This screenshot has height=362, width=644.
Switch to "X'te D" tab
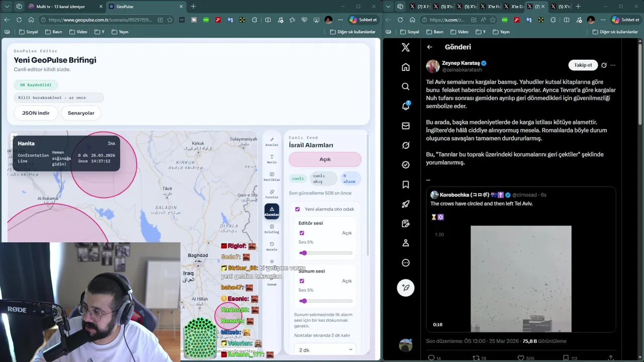pyautogui.click(x=514, y=7)
